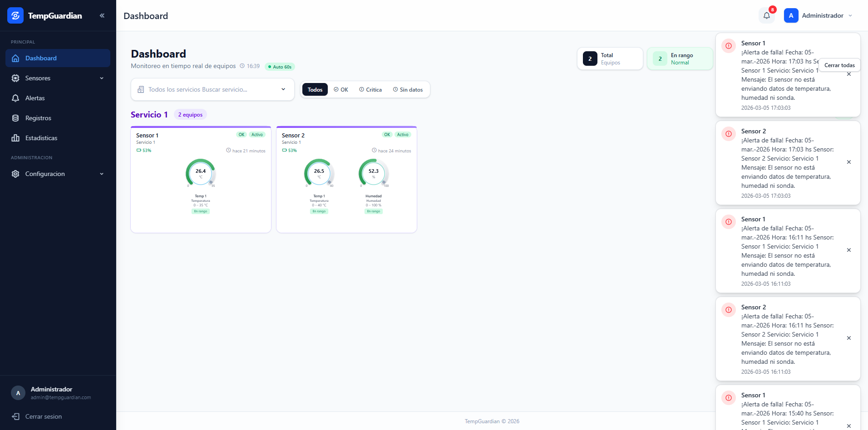Open the notifications bell
Image resolution: width=868 pixels, height=430 pixels.
pyautogui.click(x=767, y=15)
